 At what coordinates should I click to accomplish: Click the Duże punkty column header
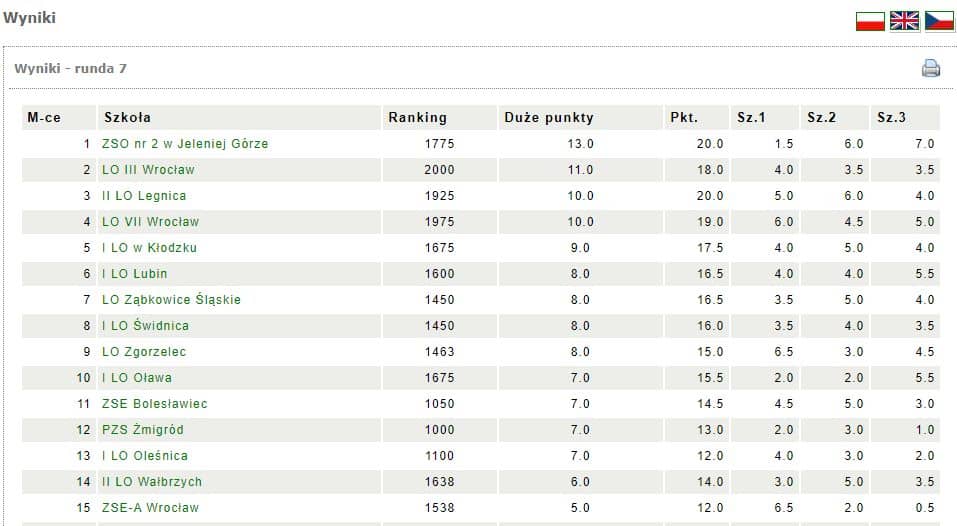tap(549, 118)
